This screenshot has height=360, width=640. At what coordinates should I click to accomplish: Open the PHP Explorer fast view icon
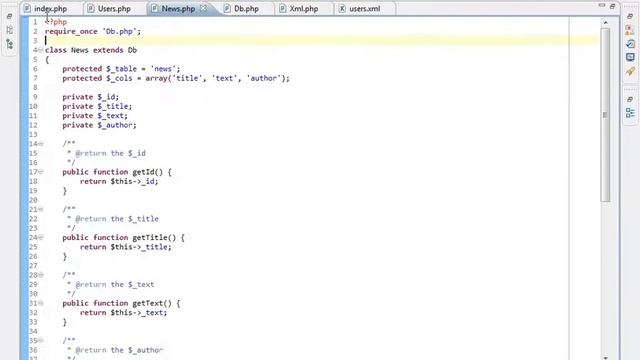9,30
